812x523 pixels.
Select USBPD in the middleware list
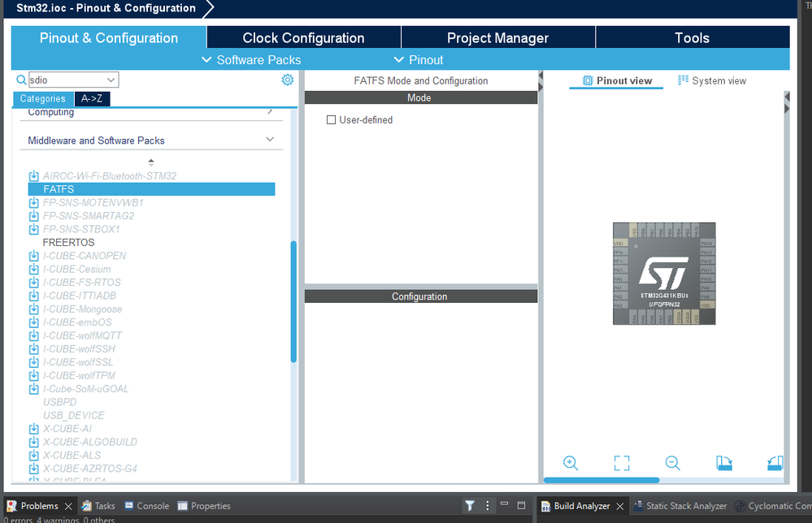pos(59,402)
